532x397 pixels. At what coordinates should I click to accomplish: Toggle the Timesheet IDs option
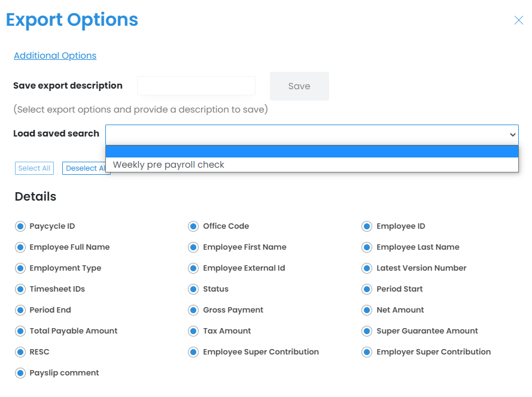(20, 289)
